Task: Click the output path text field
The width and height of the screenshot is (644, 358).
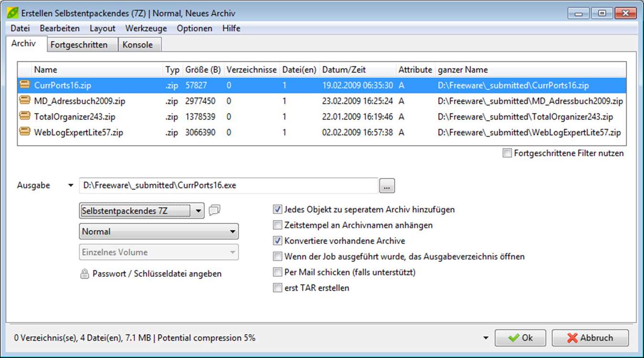Action: [x=229, y=186]
